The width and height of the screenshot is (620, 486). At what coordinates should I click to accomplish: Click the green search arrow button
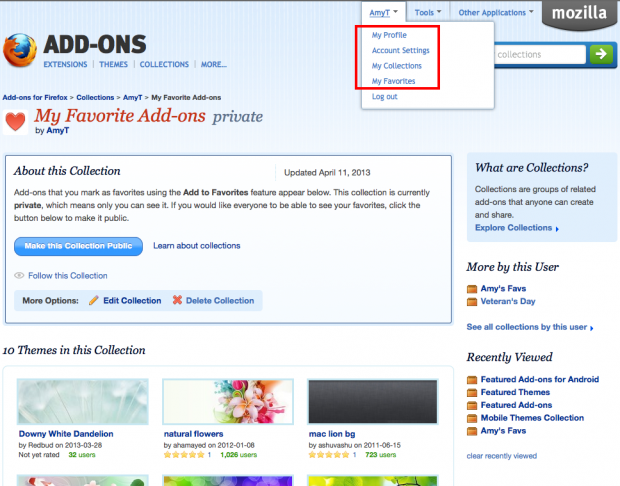601,55
